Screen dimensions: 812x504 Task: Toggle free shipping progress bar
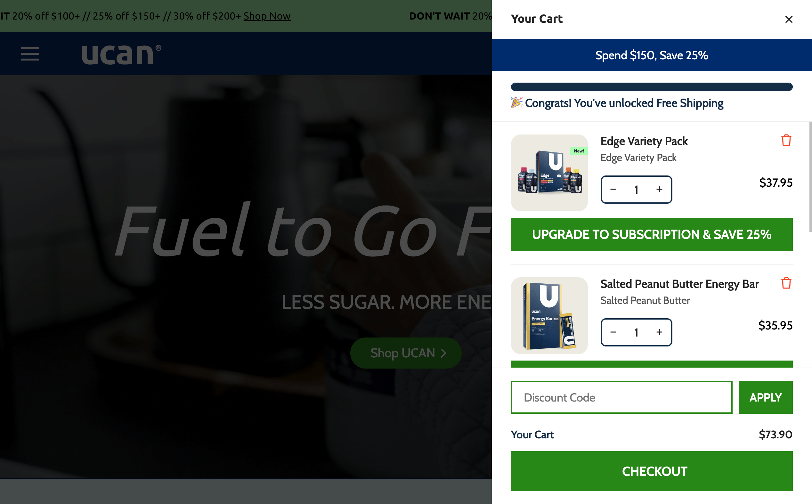(x=652, y=86)
